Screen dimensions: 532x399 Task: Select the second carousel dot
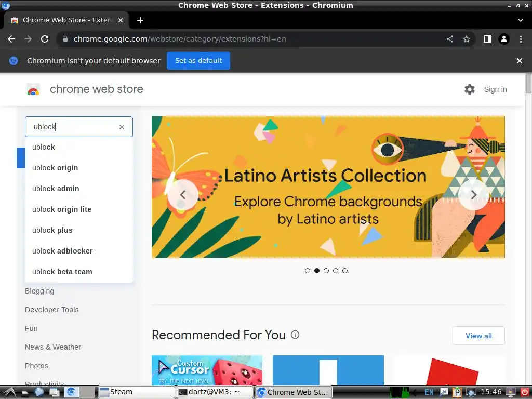[x=317, y=271]
